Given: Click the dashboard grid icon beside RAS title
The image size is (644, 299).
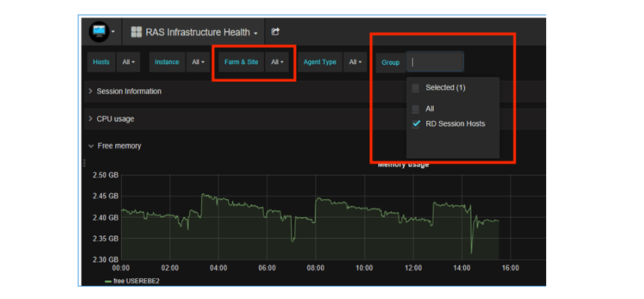Looking at the screenshot, I should click(136, 32).
